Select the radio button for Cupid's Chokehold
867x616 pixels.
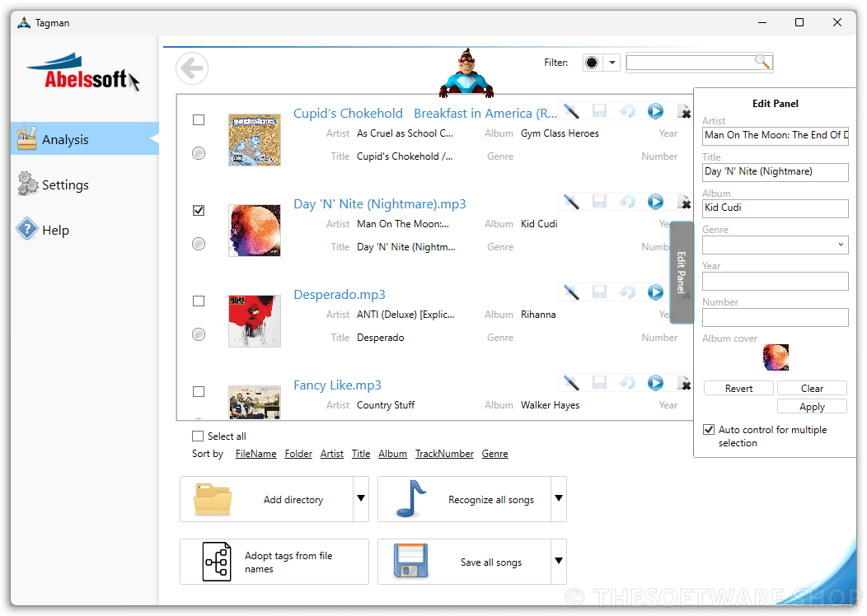[199, 153]
